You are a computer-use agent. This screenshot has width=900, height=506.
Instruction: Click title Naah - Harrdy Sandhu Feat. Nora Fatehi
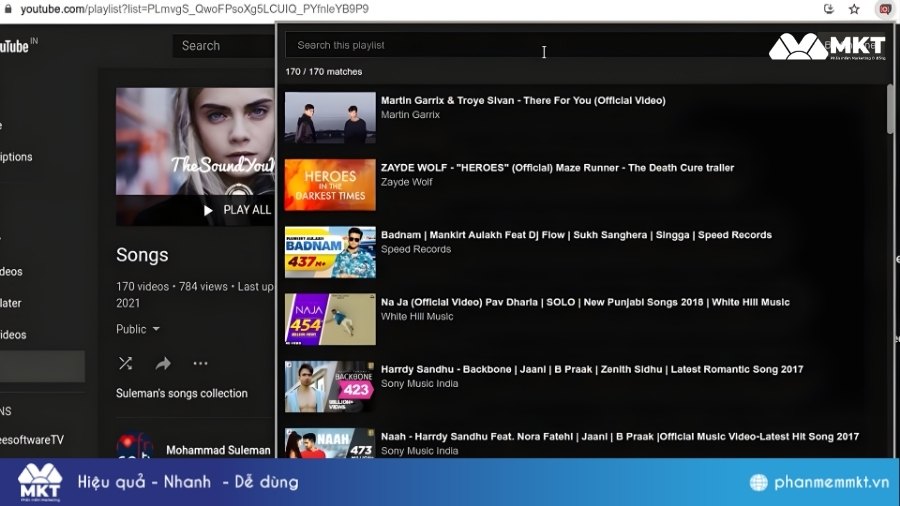tap(620, 436)
